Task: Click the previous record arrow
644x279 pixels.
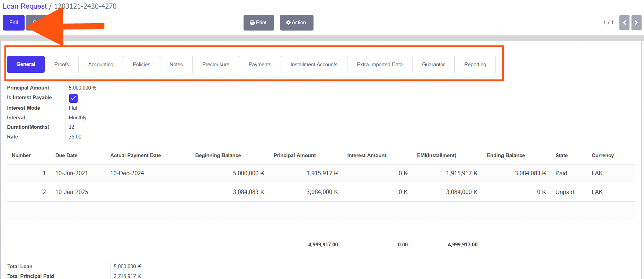Action: [x=624, y=23]
